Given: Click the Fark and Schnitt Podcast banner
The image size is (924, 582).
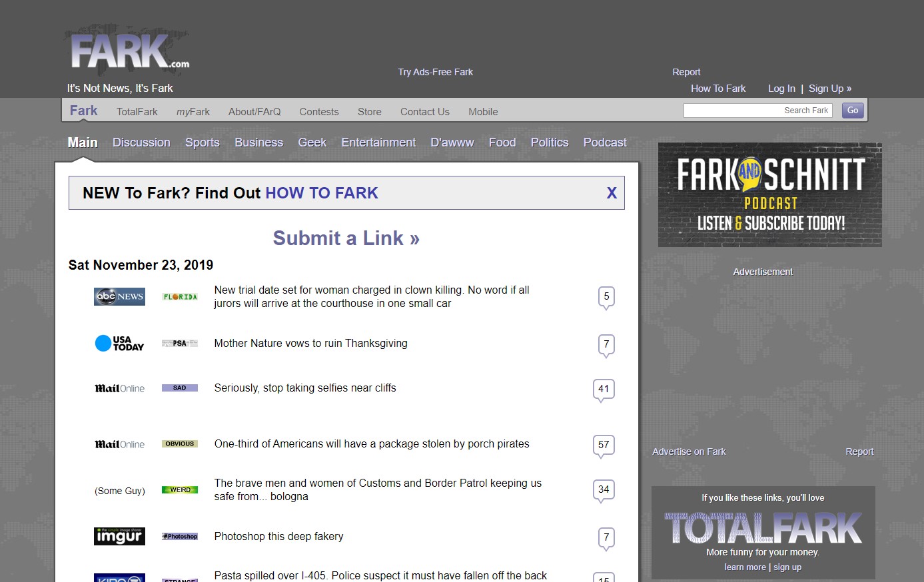Looking at the screenshot, I should (770, 194).
